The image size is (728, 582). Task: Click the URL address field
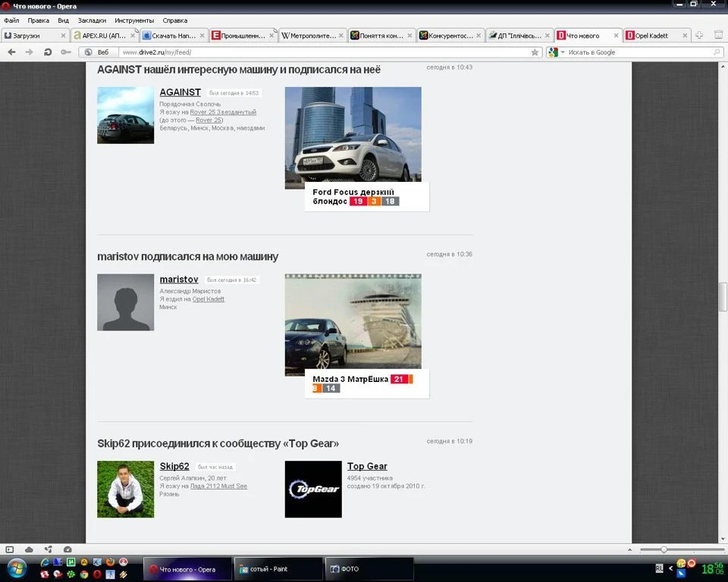coord(324,52)
